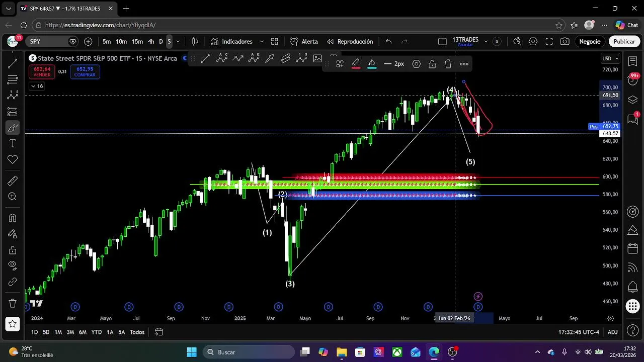Click the undo arrow
644x362 pixels.
[388, 42]
